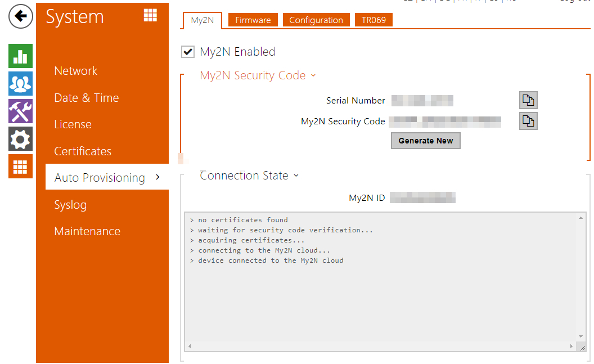The height and width of the screenshot is (364, 594).
Task: Switch to the Firmware tab
Action: 253,20
